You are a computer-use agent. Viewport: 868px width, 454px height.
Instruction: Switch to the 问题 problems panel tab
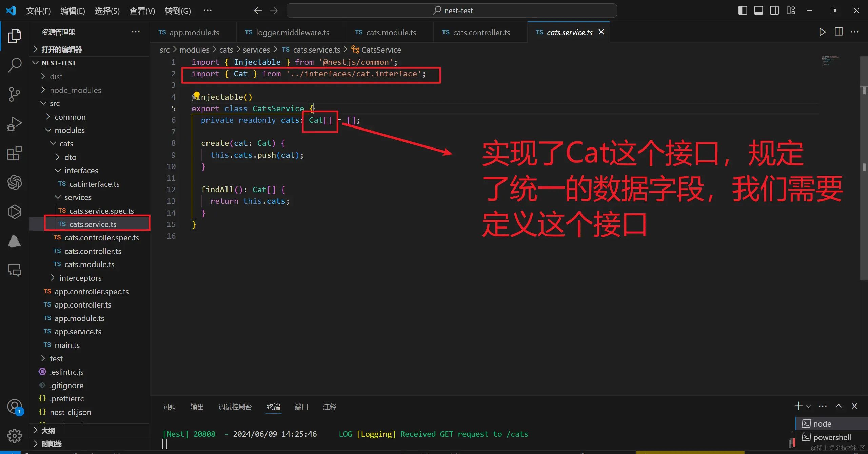[x=169, y=407]
